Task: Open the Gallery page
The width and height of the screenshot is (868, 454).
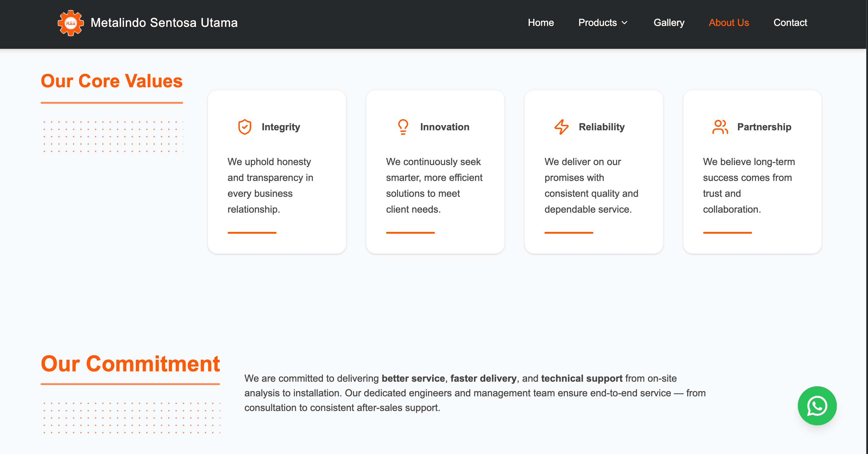Action: (x=668, y=23)
